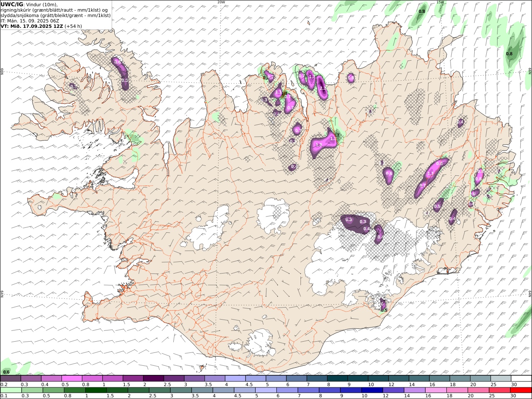Pick the darkest purple 2 snow scale swatch
Image resolution: width=532 pixels, height=399 pixels.
click(153, 378)
